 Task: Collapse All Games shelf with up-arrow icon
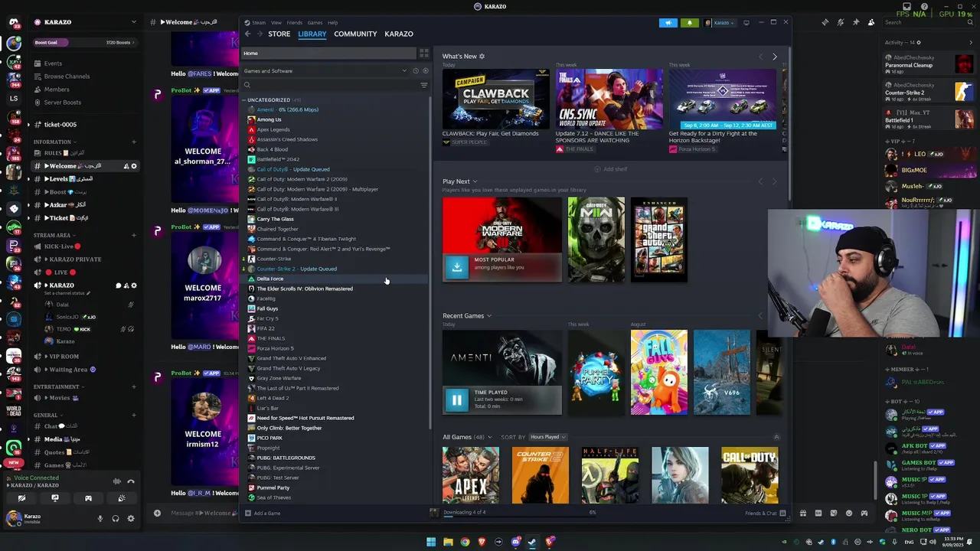pos(776,437)
